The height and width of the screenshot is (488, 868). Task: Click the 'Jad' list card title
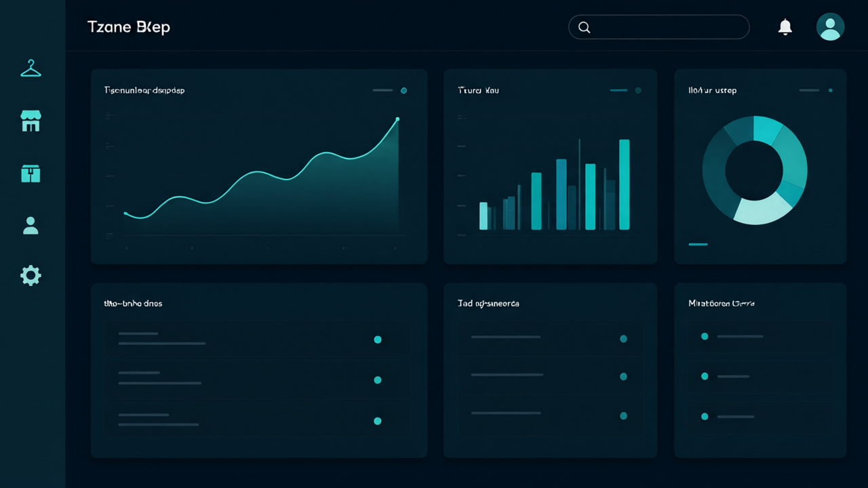click(488, 304)
